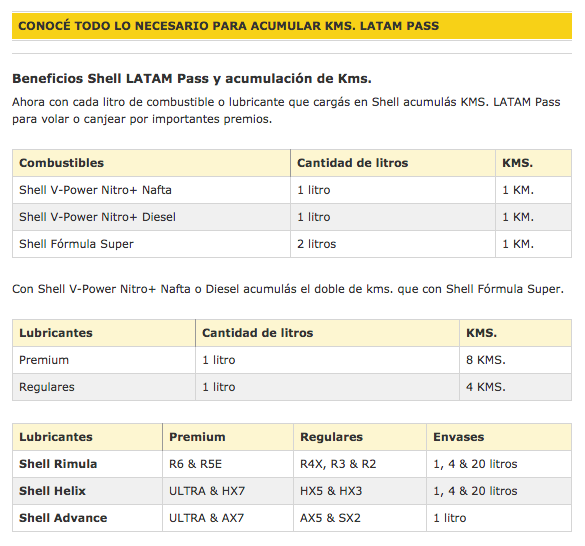Click '1 KM.' in the Fórmula Super row
Image resolution: width=585 pixels, height=546 pixels.
[x=534, y=244]
